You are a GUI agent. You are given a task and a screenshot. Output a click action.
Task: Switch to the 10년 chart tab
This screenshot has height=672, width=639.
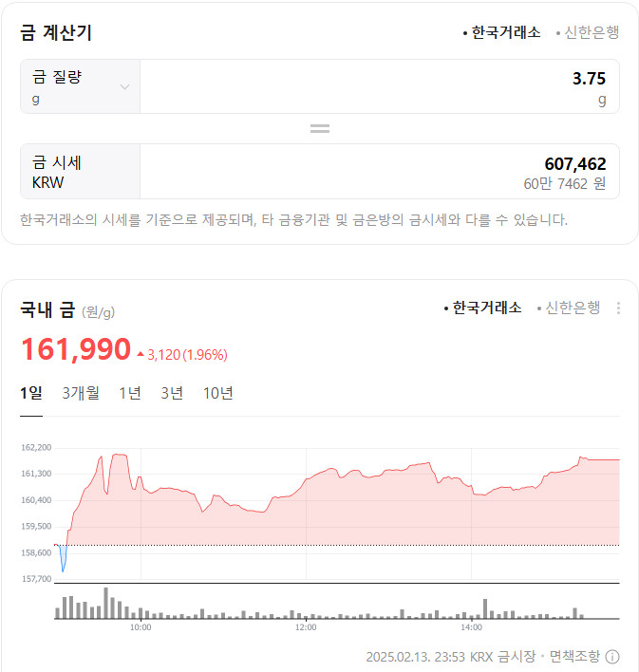[x=217, y=393]
